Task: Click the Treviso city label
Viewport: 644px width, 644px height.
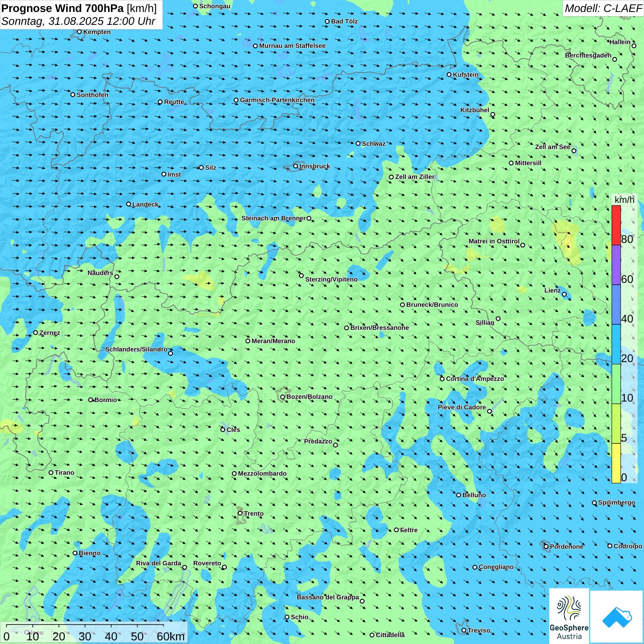Action: pyautogui.click(x=479, y=630)
